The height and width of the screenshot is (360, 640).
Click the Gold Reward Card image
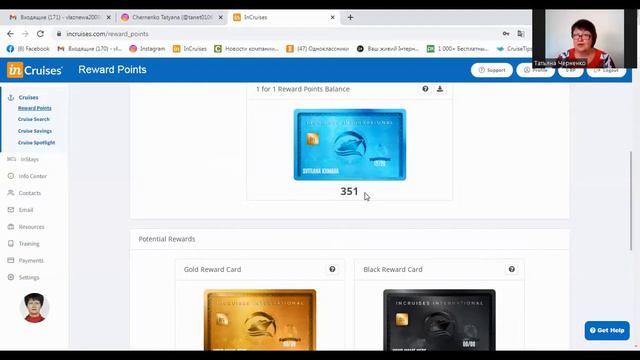(x=260, y=320)
